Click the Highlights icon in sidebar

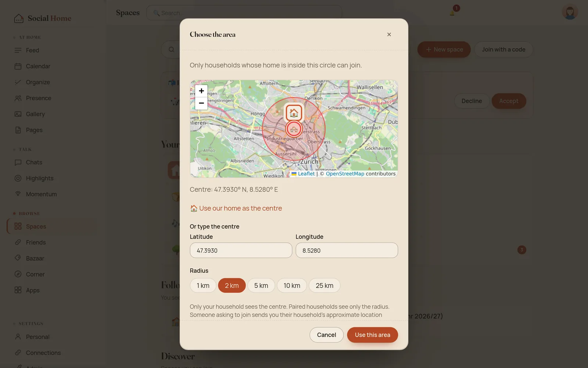click(18, 178)
